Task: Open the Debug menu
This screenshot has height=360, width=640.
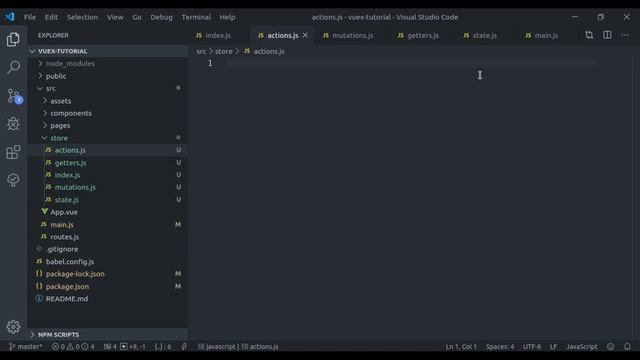Action: (x=162, y=17)
